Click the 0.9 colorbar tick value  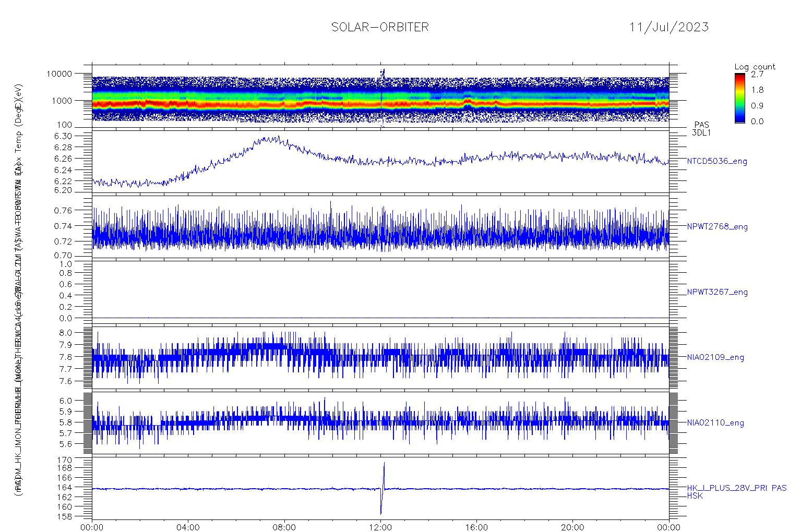pos(757,106)
